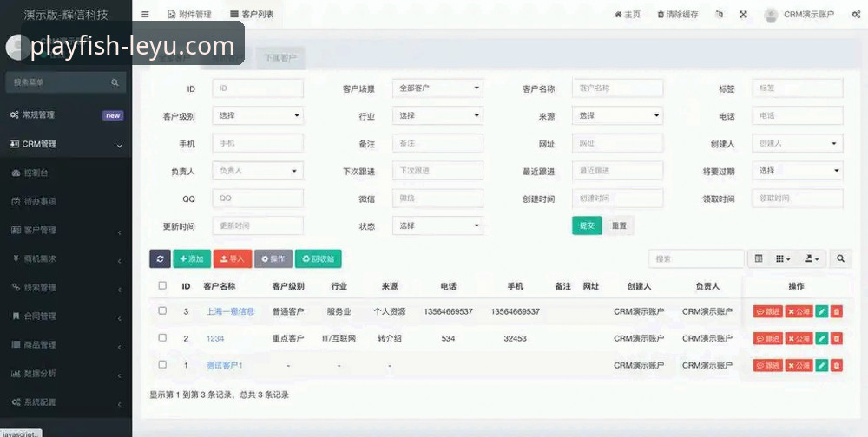The width and height of the screenshot is (868, 437).
Task: Check the row checkbox for 上海一窥信息
Action: click(162, 310)
